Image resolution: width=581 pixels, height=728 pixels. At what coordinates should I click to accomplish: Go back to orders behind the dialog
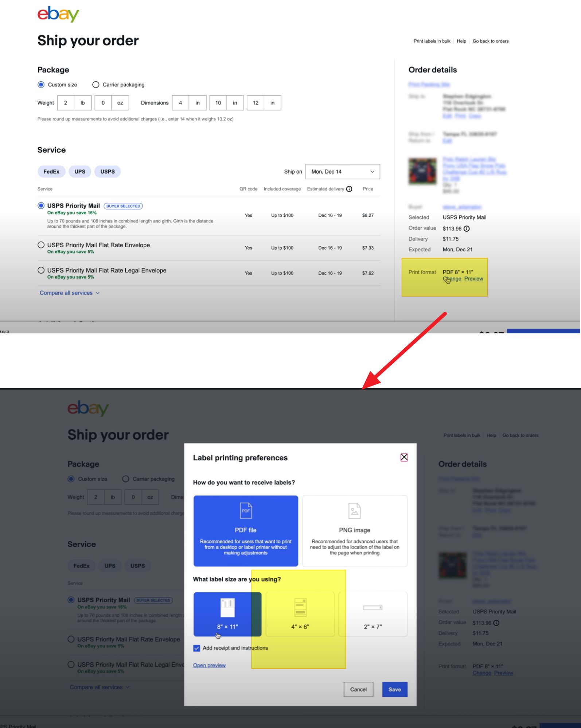click(520, 435)
